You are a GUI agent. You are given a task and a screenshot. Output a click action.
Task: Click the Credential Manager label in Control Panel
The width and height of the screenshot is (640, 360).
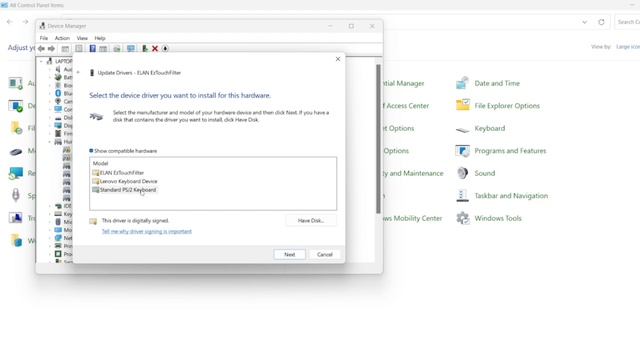pyautogui.click(x=403, y=83)
